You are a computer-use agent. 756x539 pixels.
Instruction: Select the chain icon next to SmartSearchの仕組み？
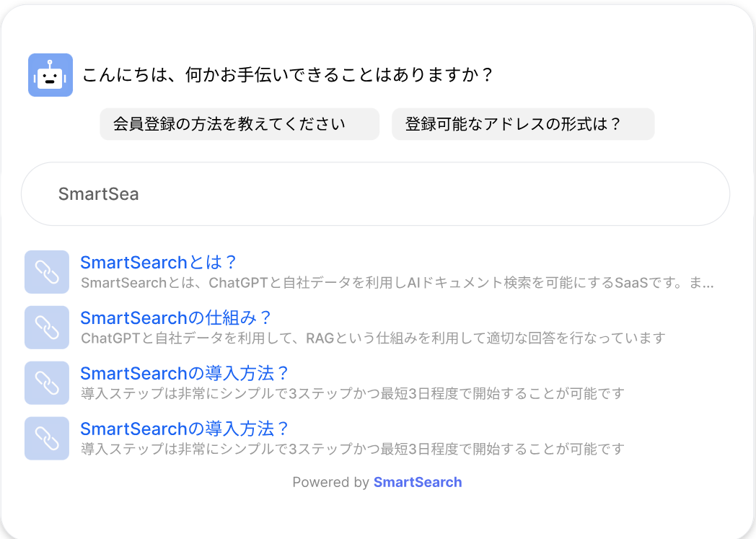coord(46,328)
